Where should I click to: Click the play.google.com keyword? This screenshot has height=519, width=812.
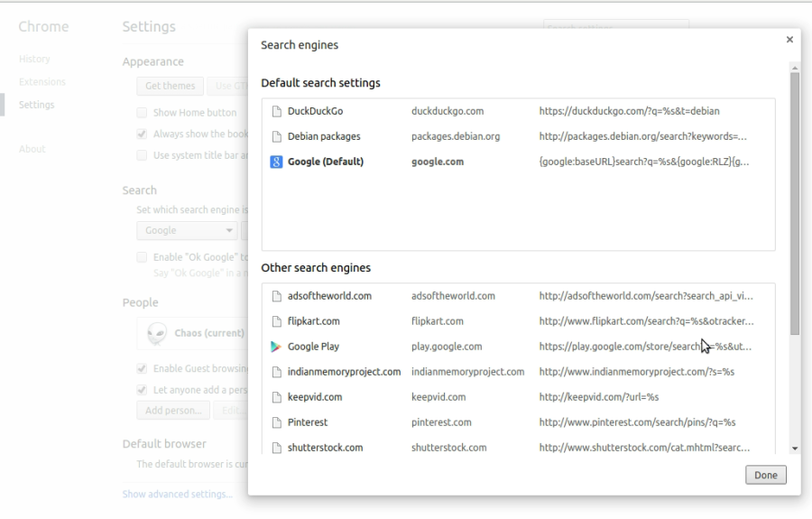(x=447, y=347)
